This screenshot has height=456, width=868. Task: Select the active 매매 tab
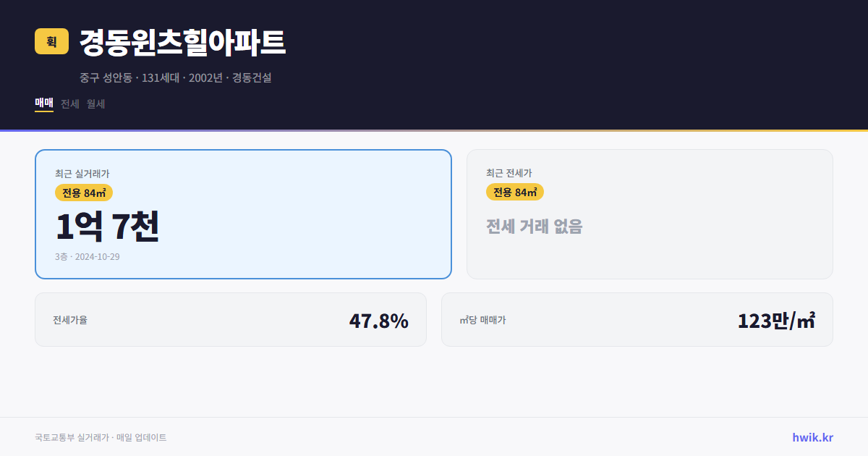click(x=43, y=104)
